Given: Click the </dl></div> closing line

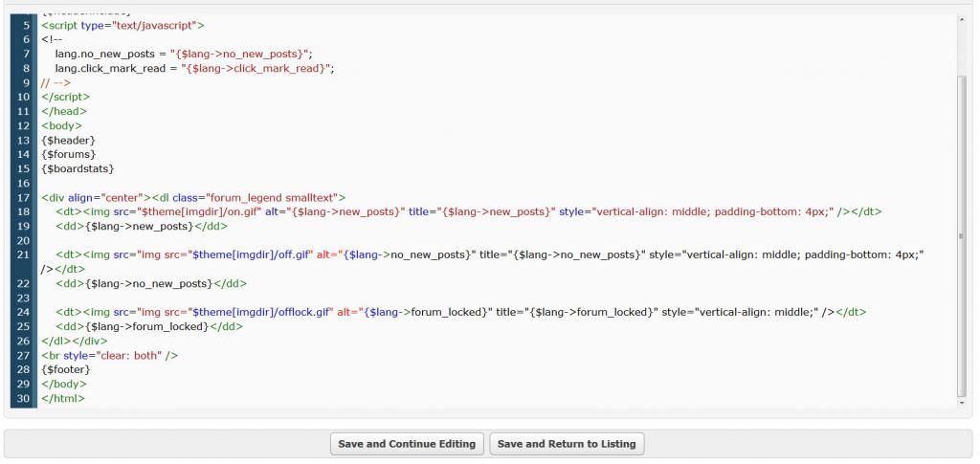Looking at the screenshot, I should tap(75, 341).
